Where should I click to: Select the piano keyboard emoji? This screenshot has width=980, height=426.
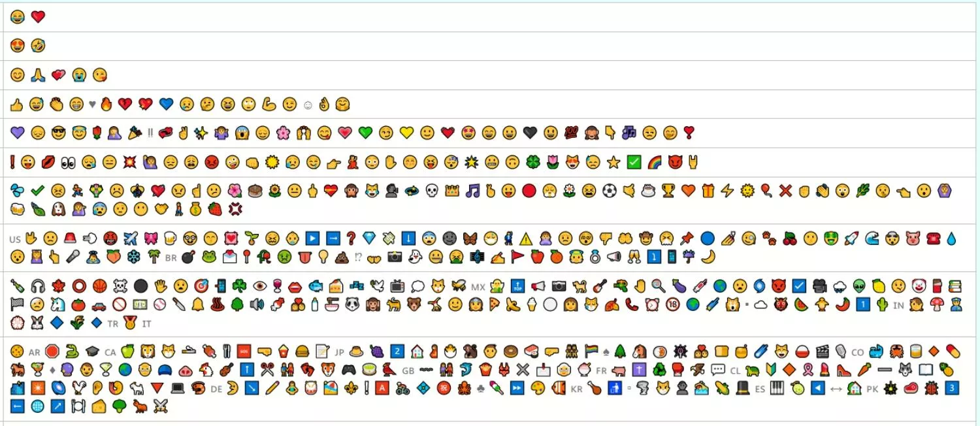(777, 388)
